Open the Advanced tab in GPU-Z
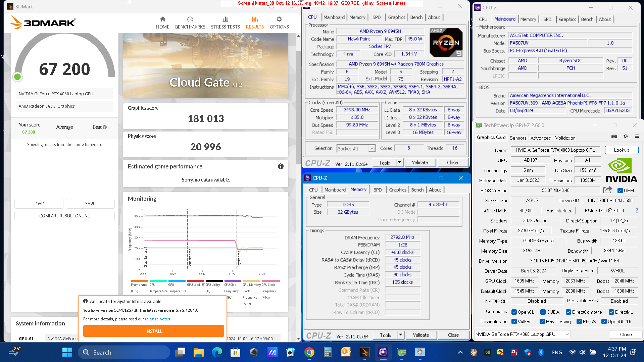This screenshot has width=644, height=362. coord(541,138)
